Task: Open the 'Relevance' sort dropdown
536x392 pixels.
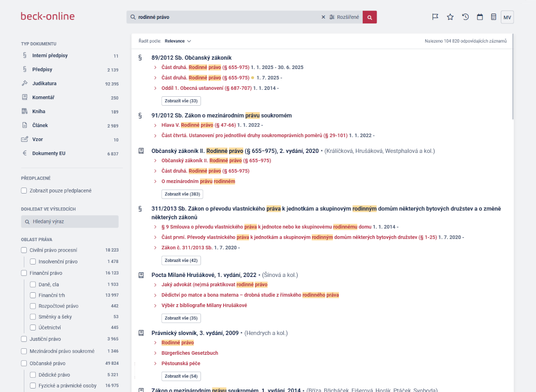Action: tap(178, 41)
